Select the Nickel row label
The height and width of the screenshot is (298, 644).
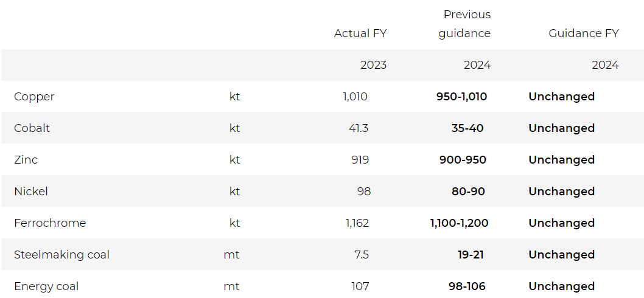[x=30, y=192]
